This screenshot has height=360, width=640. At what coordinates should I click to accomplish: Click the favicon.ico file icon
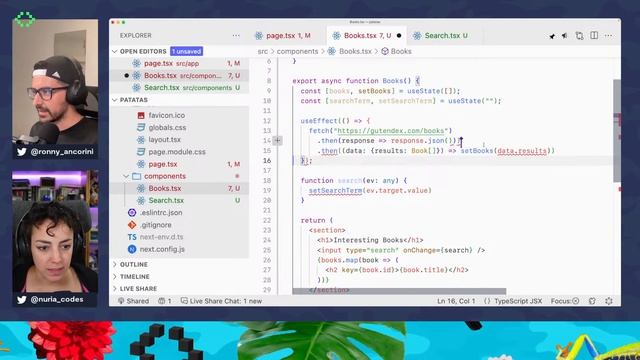coord(141,116)
